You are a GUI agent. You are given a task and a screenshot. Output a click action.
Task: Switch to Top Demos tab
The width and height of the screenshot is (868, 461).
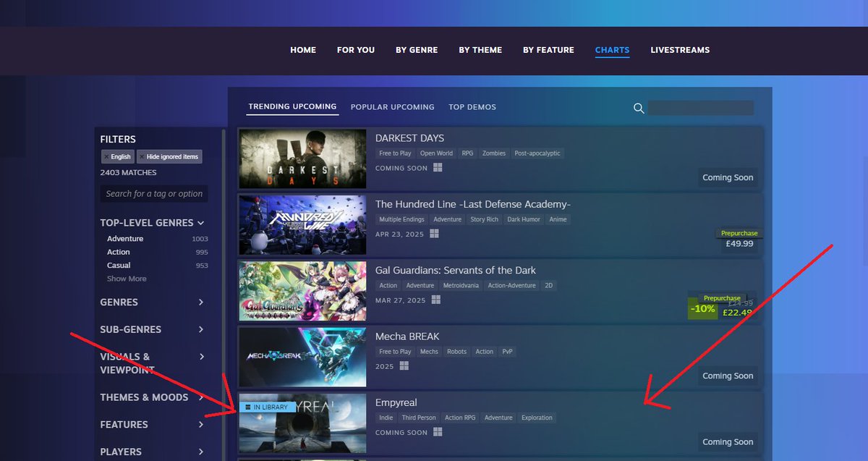click(x=472, y=107)
